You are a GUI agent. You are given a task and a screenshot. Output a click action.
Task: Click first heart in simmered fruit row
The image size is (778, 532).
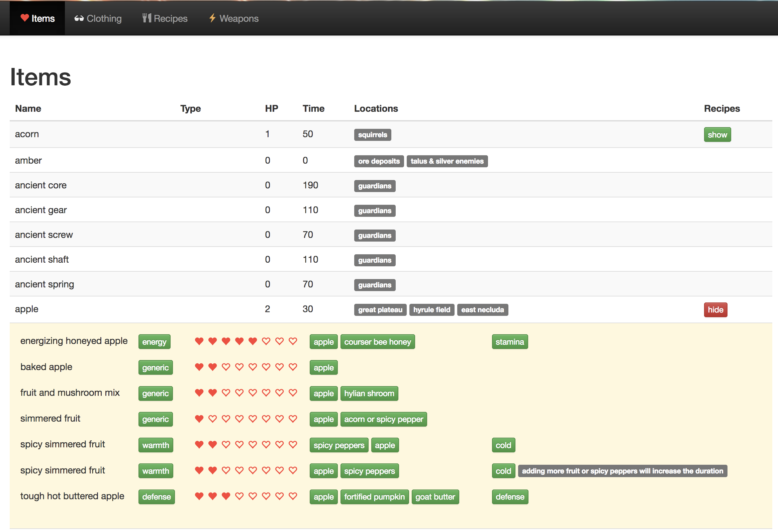tap(199, 419)
